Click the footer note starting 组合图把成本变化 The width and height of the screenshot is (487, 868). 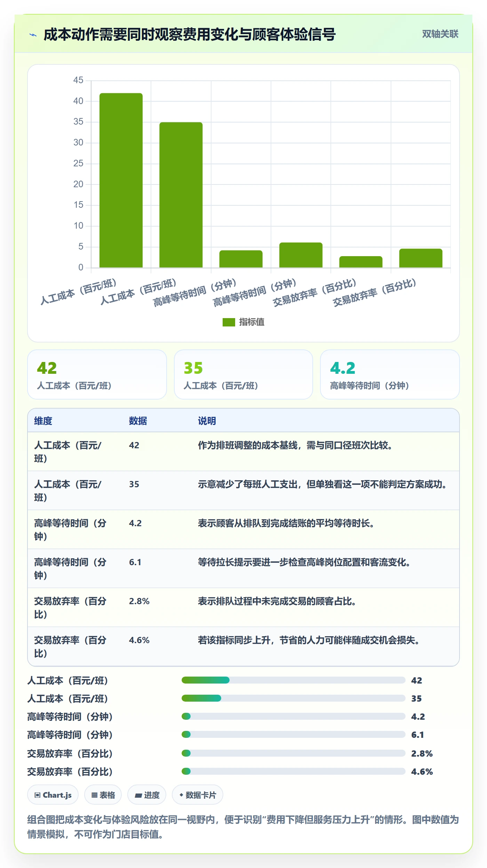[x=243, y=827]
